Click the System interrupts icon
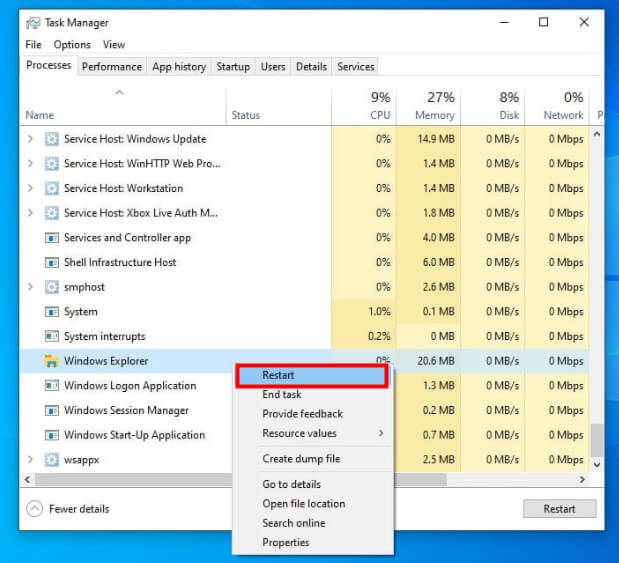 [52, 336]
